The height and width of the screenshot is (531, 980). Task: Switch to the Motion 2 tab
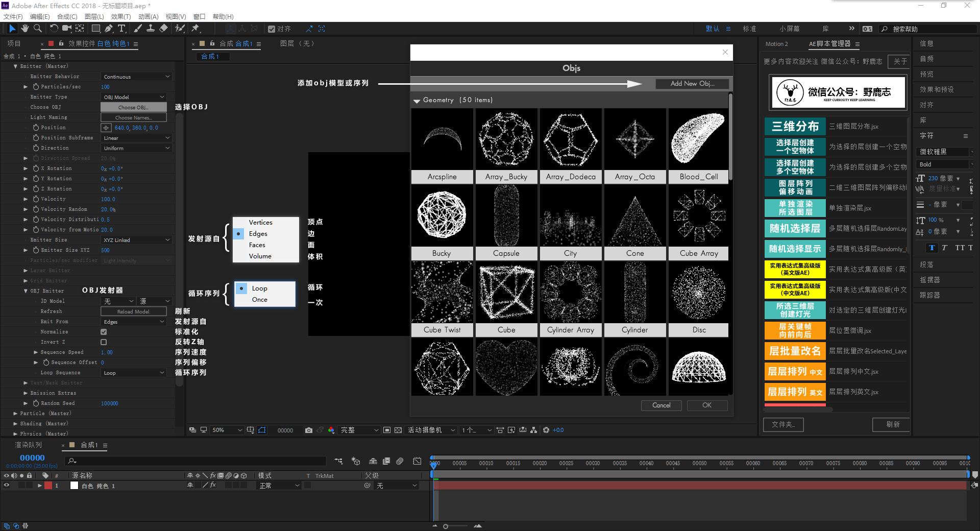point(776,44)
